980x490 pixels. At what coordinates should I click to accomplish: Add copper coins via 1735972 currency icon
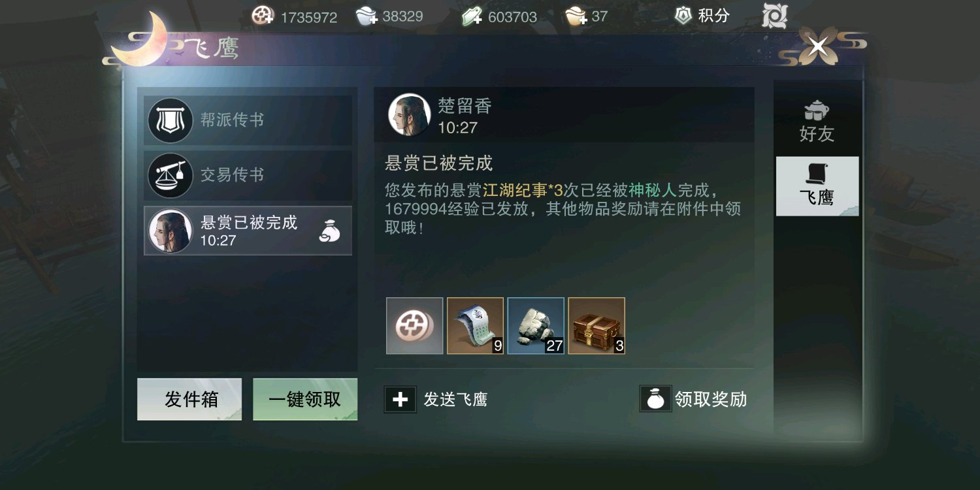[263, 16]
